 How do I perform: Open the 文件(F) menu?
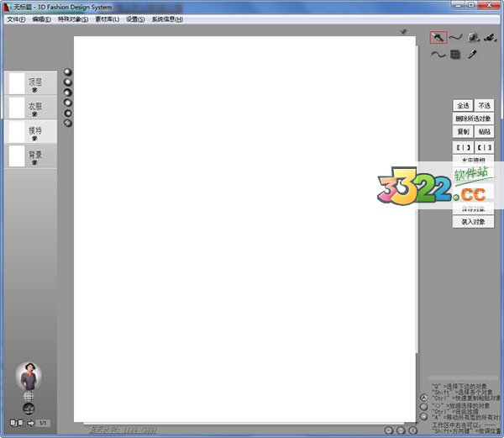tap(16, 19)
